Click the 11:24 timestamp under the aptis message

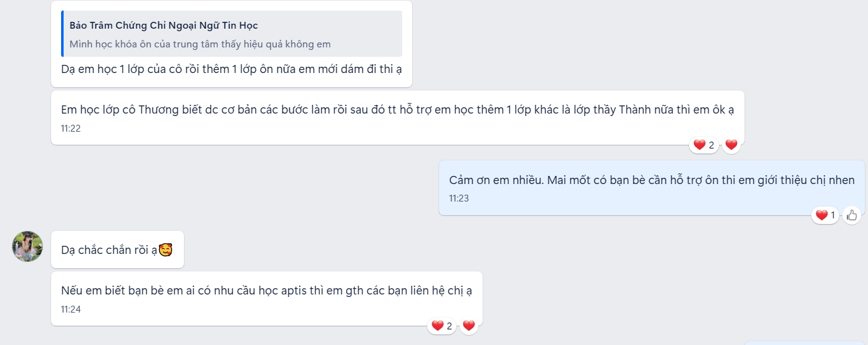point(71,309)
